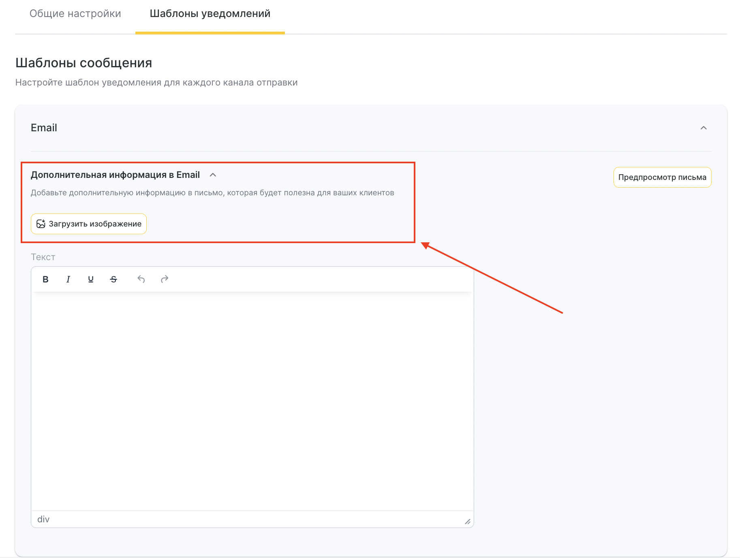Open 'Предпросмотр письма' preview
Viewport: 740px width, 560px height.
click(662, 177)
